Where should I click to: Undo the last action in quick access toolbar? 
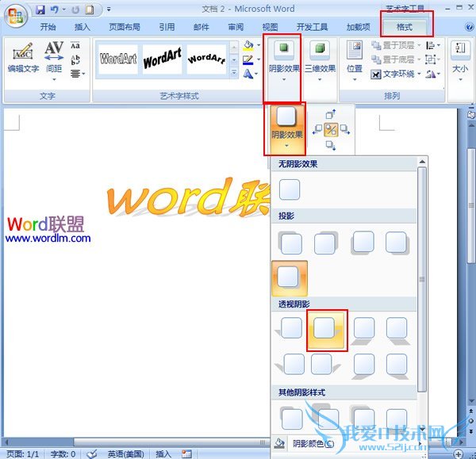coord(55,10)
